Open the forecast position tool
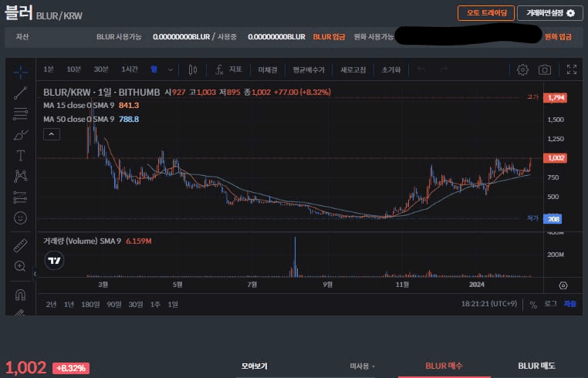The image size is (588, 378). (x=20, y=197)
